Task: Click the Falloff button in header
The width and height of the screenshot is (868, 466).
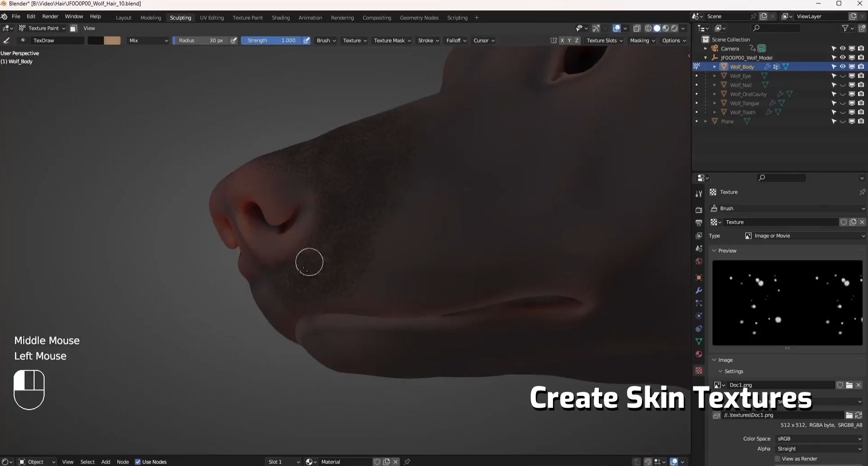Action: tap(456, 41)
